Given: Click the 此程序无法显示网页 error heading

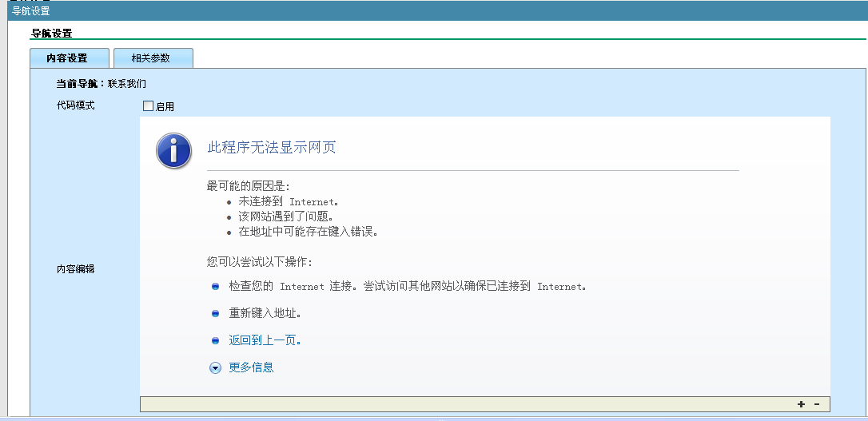Looking at the screenshot, I should (272, 147).
